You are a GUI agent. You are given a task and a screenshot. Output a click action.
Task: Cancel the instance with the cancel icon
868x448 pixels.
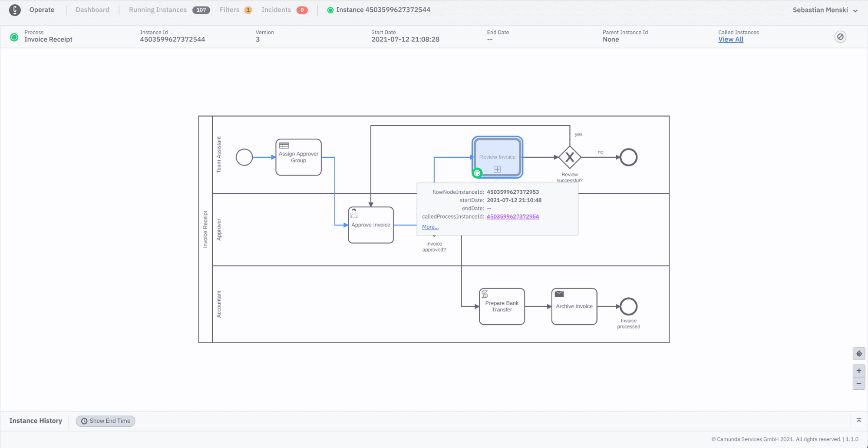[840, 37]
